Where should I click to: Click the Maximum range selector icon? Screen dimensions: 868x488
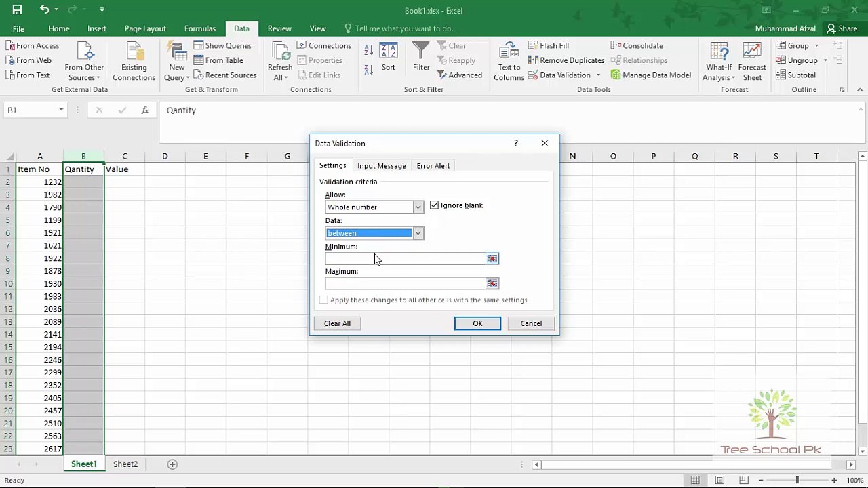point(492,284)
